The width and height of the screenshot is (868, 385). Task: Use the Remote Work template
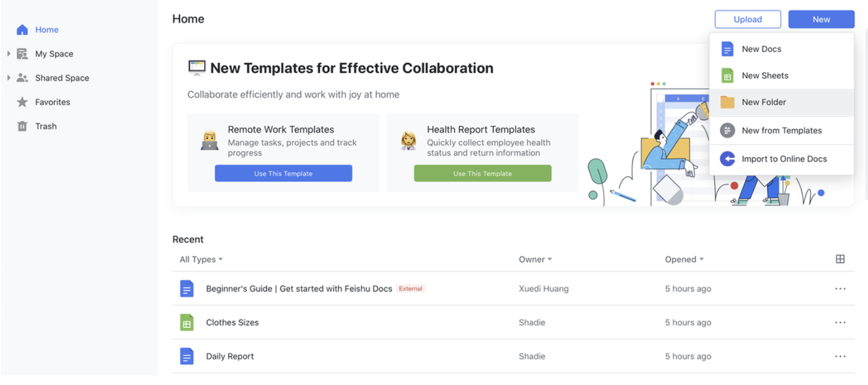(x=283, y=174)
